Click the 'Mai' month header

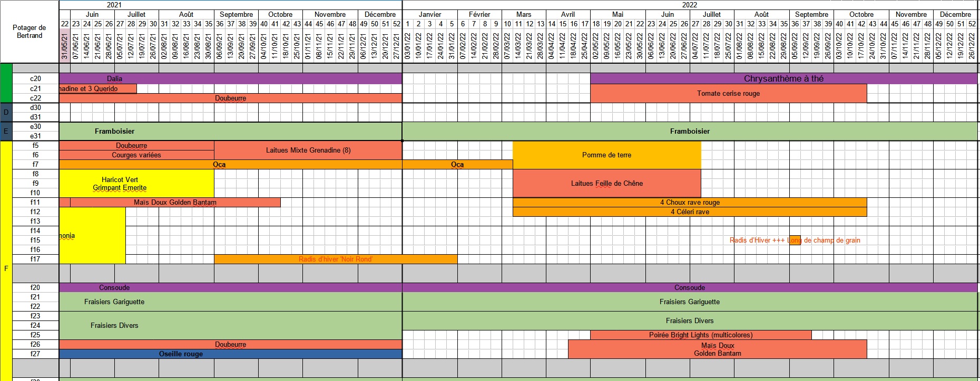pos(618,14)
